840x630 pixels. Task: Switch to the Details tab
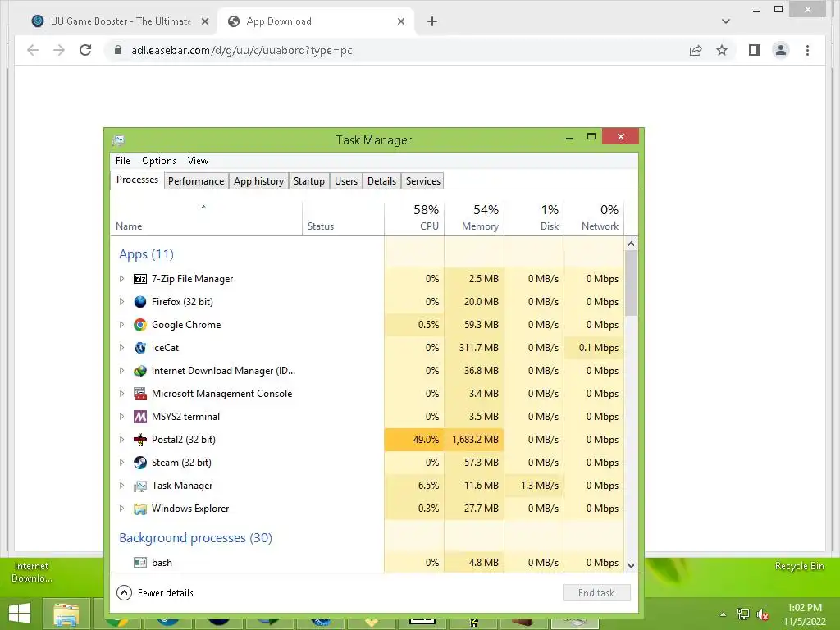coord(382,181)
